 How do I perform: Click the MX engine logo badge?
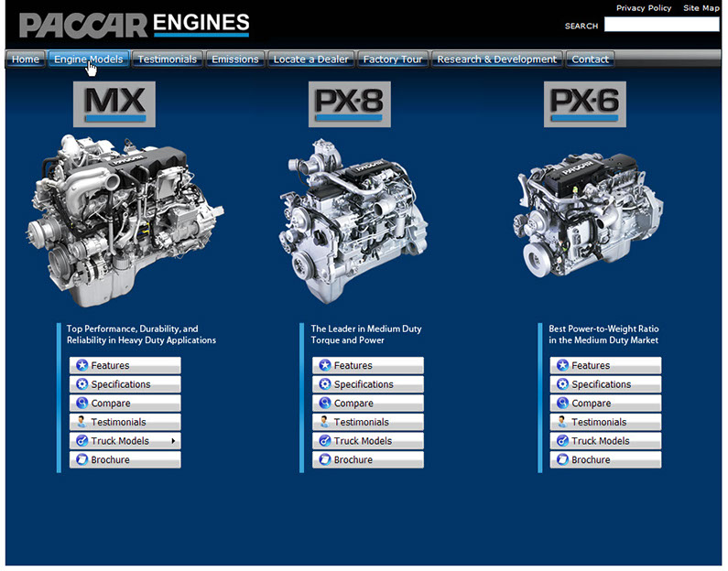coord(114,103)
